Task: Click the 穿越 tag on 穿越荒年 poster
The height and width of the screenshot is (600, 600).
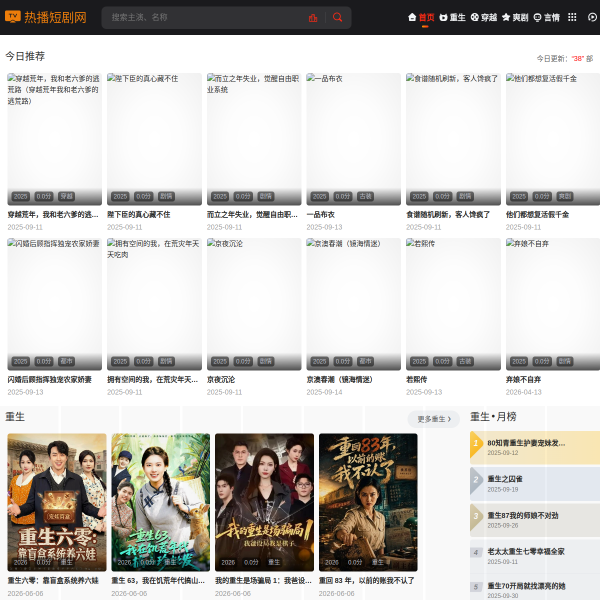Action: [x=66, y=196]
